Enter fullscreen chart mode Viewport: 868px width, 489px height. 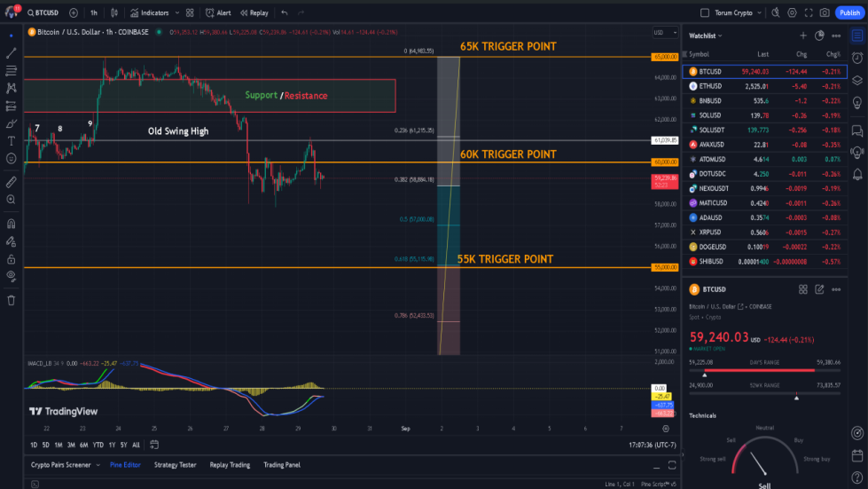coord(809,12)
